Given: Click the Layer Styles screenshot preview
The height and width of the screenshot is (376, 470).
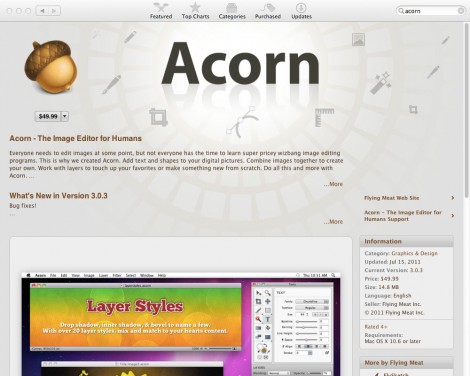Looking at the screenshot, I should 181,324.
